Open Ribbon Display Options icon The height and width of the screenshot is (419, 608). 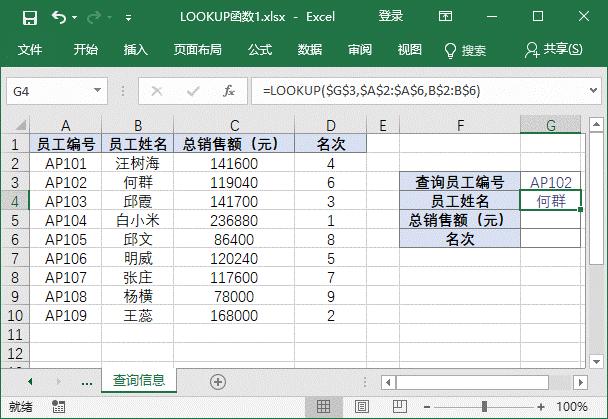click(x=445, y=16)
